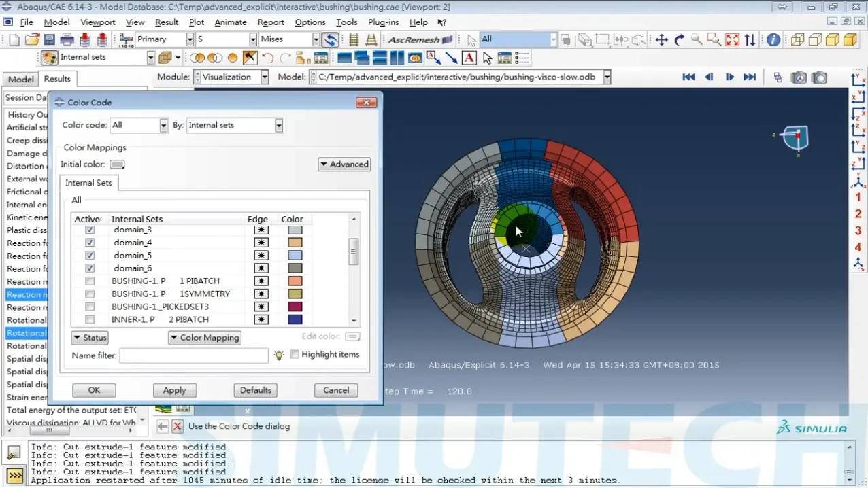The image size is (868, 488).
Task: Select the Pan view tool
Action: [x=661, y=40]
